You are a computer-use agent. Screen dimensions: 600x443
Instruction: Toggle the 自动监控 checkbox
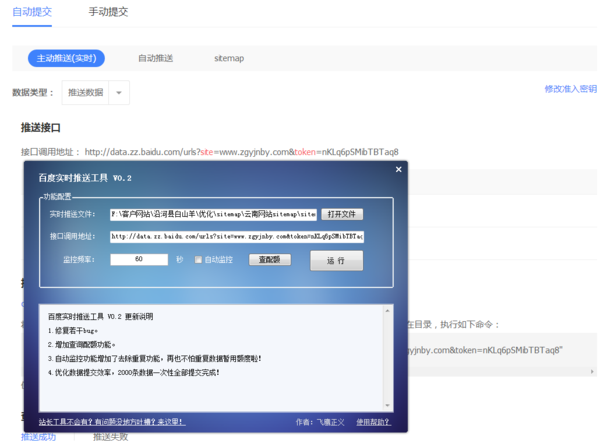198,260
